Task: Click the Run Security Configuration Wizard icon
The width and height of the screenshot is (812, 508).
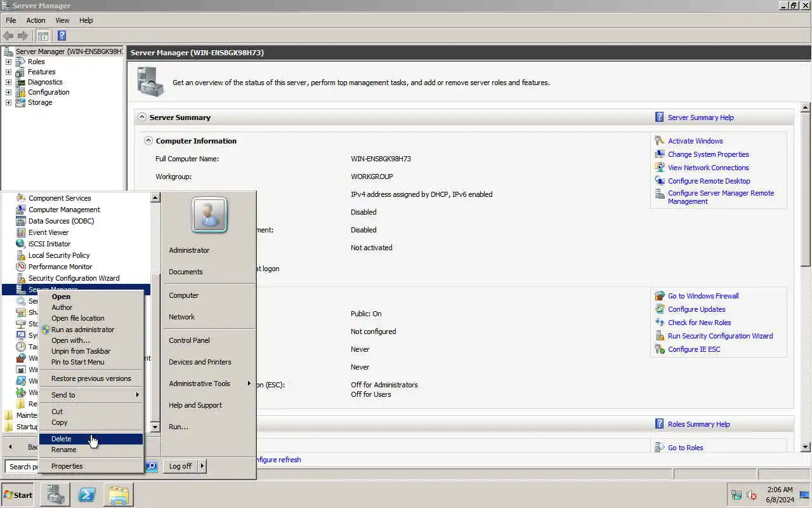Action: (660, 336)
